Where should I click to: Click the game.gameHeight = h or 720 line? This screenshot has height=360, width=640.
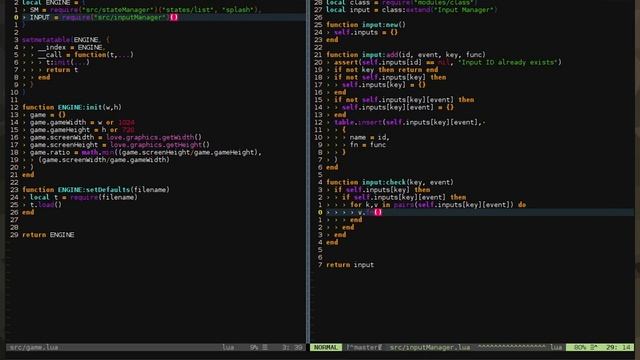tap(82, 130)
